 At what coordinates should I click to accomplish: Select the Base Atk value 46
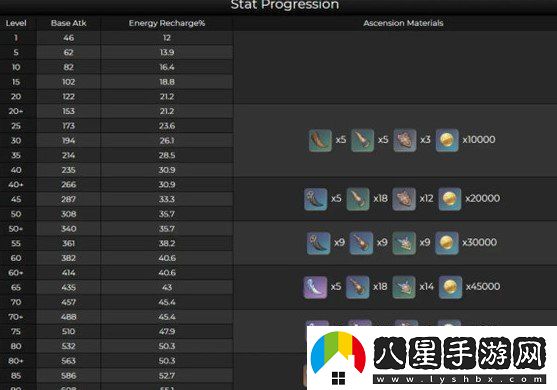tap(69, 38)
